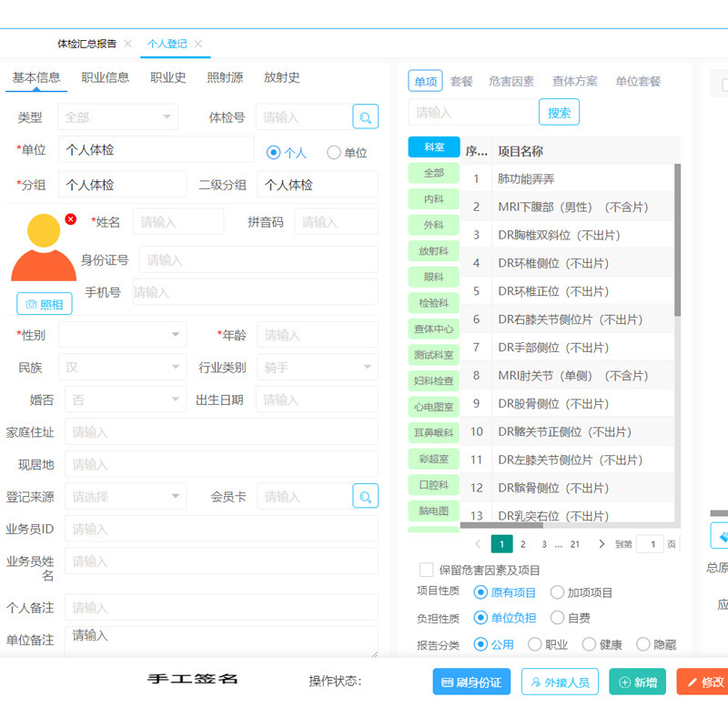The width and height of the screenshot is (728, 728).
Task: Go to next page of item list
Action: (601, 544)
